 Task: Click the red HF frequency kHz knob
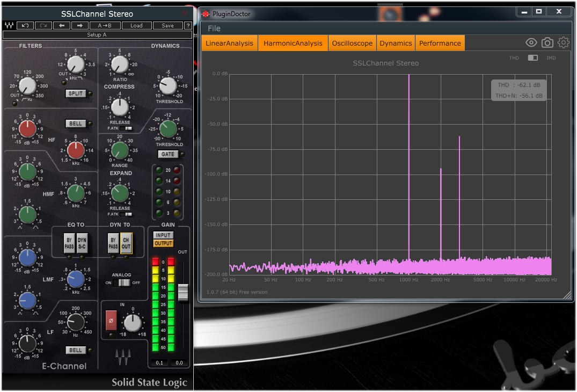click(76, 150)
